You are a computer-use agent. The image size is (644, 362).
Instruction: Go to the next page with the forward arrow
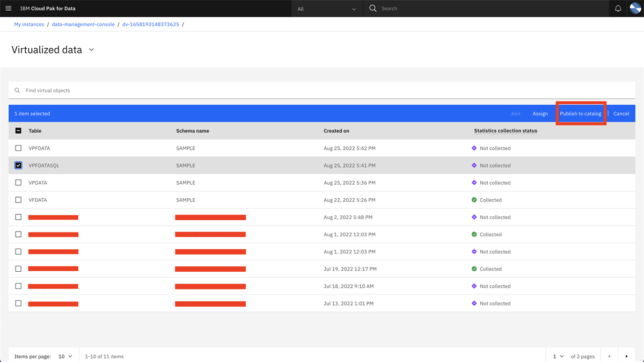pyautogui.click(x=627, y=356)
